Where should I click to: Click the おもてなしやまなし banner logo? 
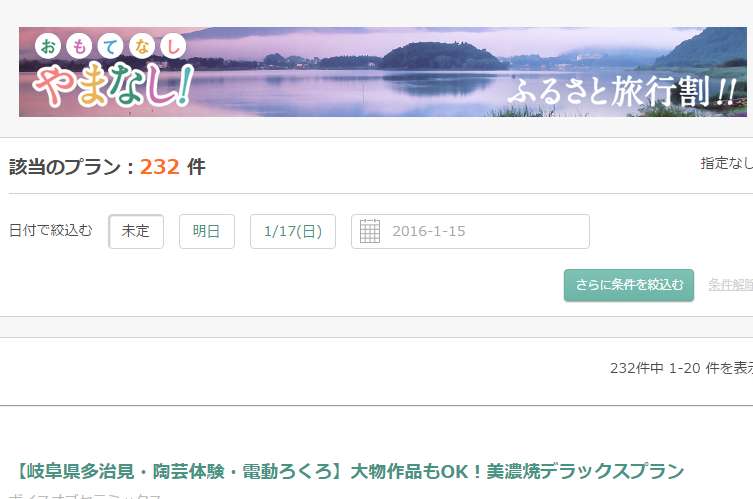tap(113, 71)
